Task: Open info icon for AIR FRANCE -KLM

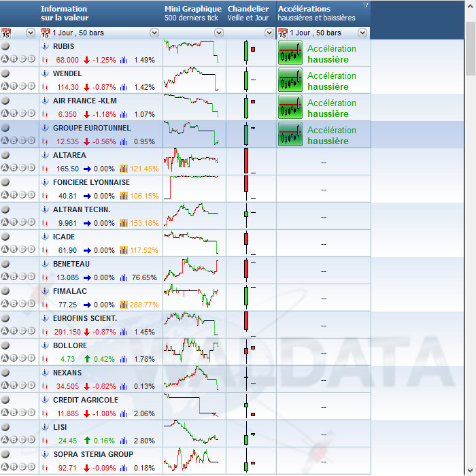Action: click(x=46, y=101)
